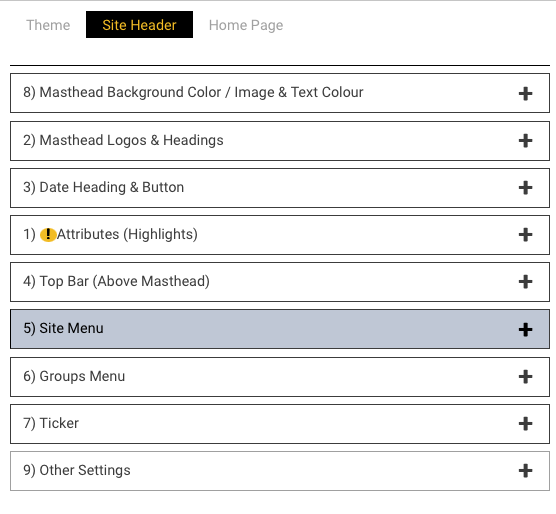
Task: Click plus icon on Groups Menu row
Action: click(x=525, y=377)
